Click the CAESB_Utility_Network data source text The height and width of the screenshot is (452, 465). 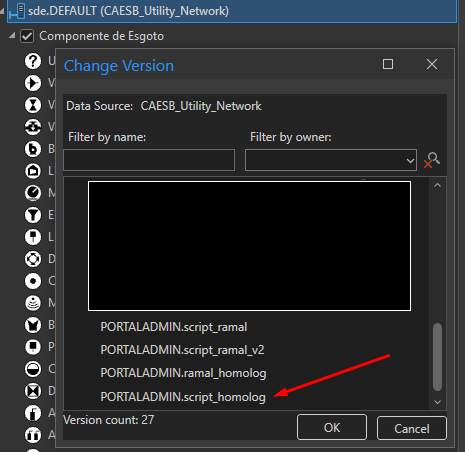coord(201,106)
